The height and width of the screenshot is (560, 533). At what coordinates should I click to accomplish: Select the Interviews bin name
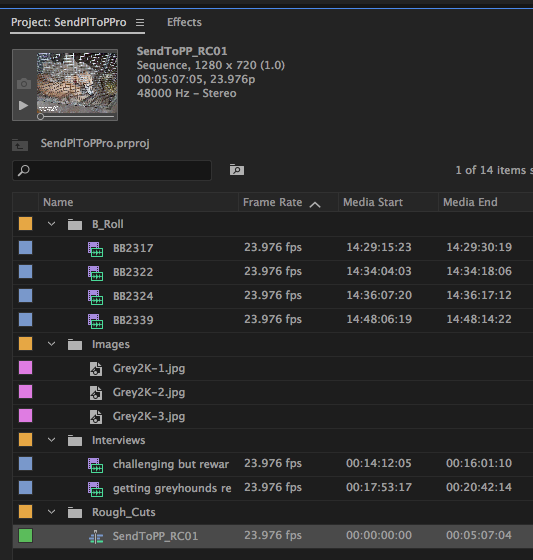click(x=119, y=440)
